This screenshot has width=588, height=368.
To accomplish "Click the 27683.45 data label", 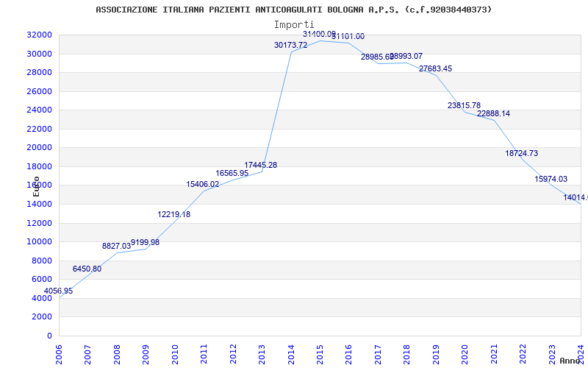I will 435,68.
